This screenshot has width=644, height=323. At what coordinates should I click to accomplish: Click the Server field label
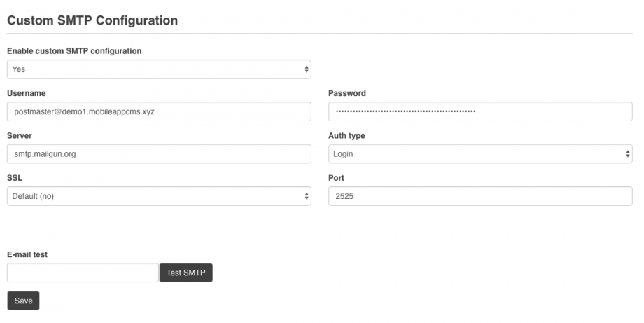tap(20, 135)
